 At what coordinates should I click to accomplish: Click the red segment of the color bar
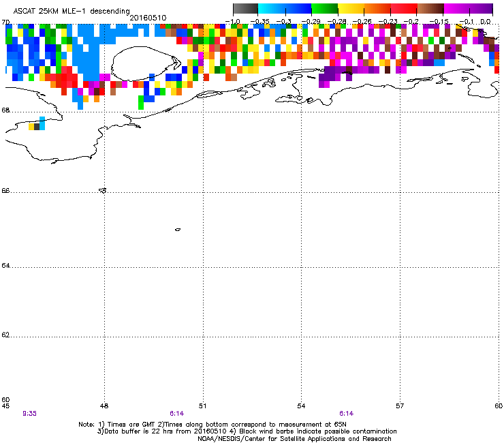404,9
